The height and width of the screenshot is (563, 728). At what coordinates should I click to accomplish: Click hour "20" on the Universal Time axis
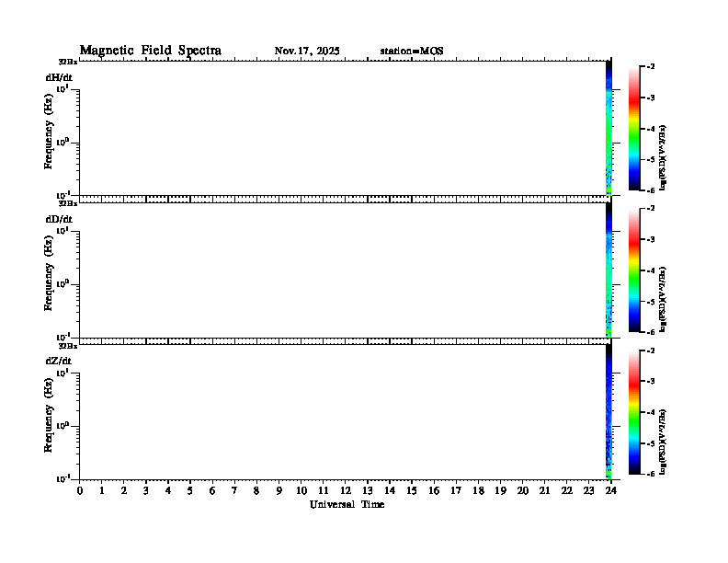(x=522, y=491)
